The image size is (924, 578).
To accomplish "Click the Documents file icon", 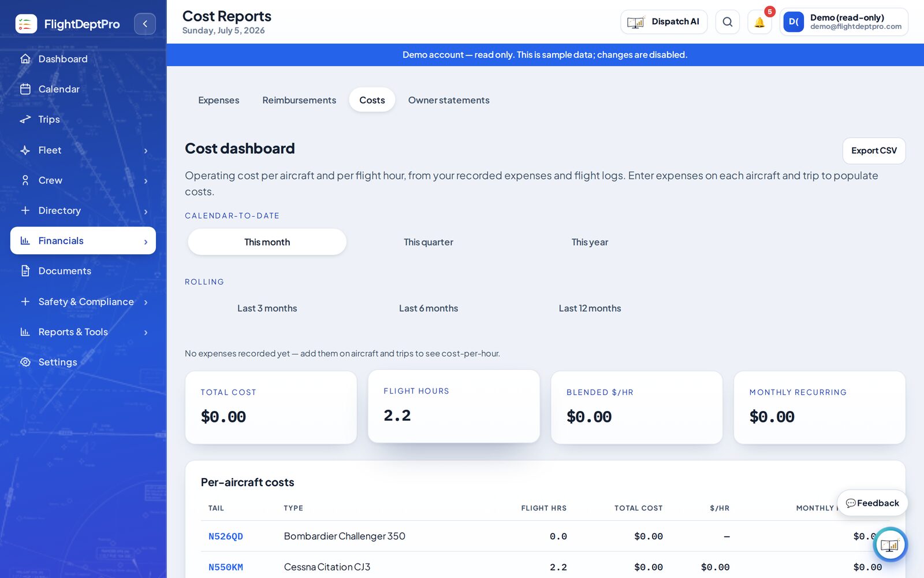I will 25,271.
